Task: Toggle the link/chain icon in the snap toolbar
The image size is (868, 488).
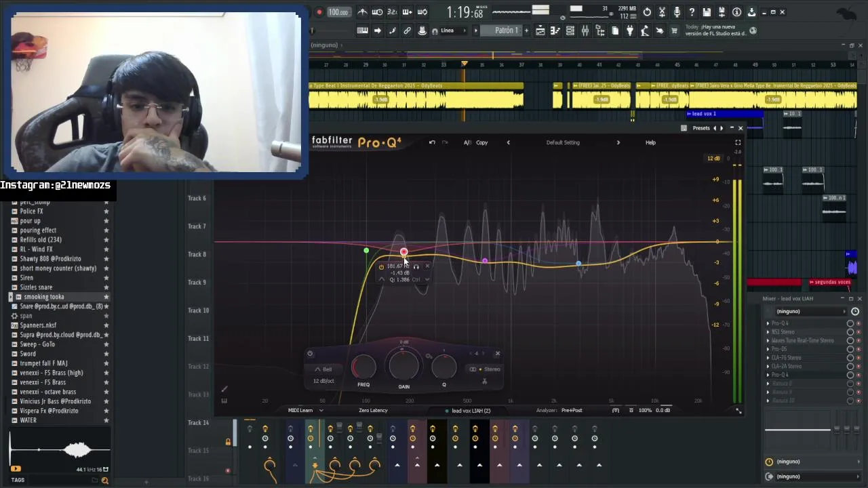Action: click(407, 30)
